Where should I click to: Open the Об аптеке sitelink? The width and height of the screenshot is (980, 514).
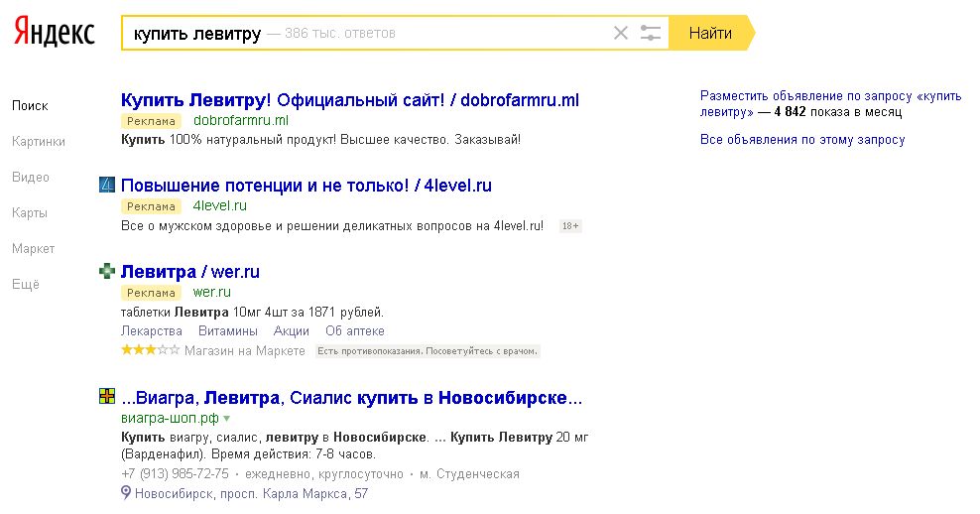355,330
